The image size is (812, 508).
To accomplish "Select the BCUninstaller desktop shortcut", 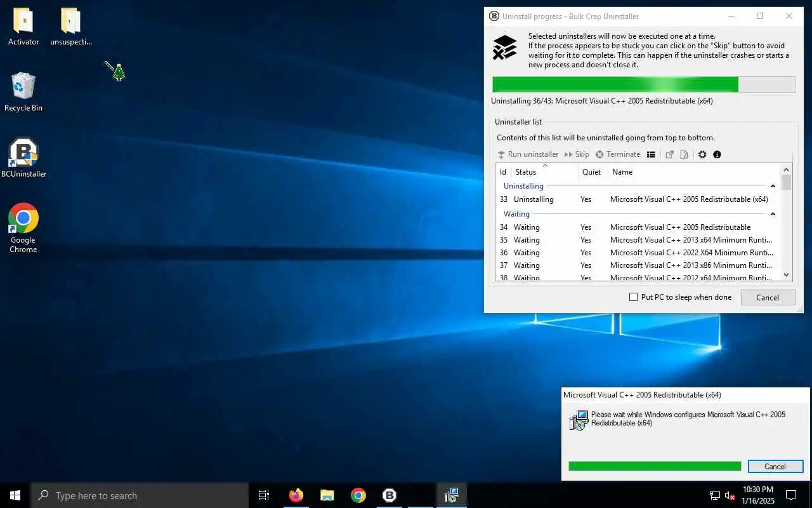I will click(23, 157).
